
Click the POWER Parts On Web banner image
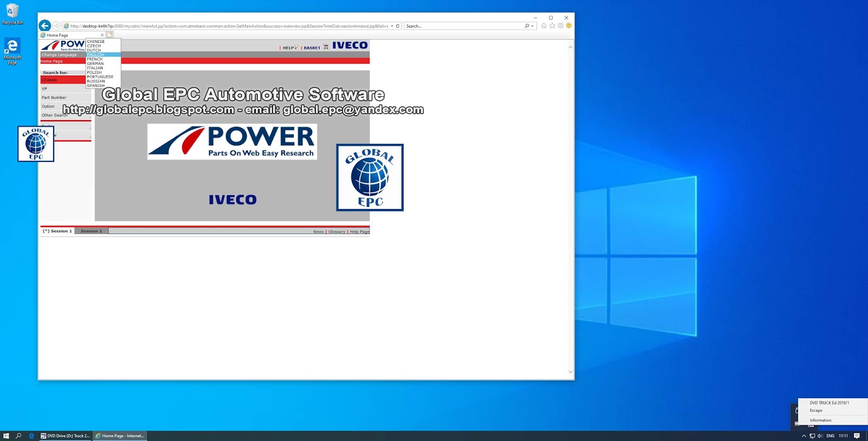coord(232,142)
